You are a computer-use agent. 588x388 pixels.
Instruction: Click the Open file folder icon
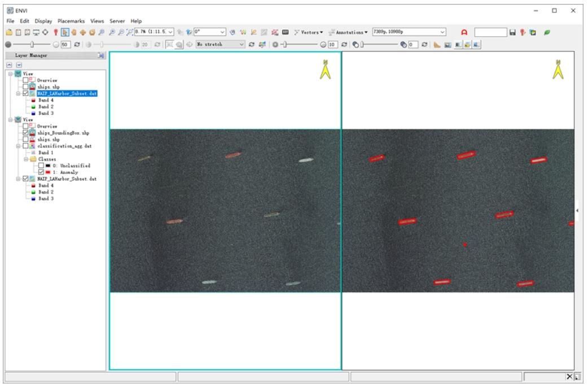pyautogui.click(x=9, y=32)
